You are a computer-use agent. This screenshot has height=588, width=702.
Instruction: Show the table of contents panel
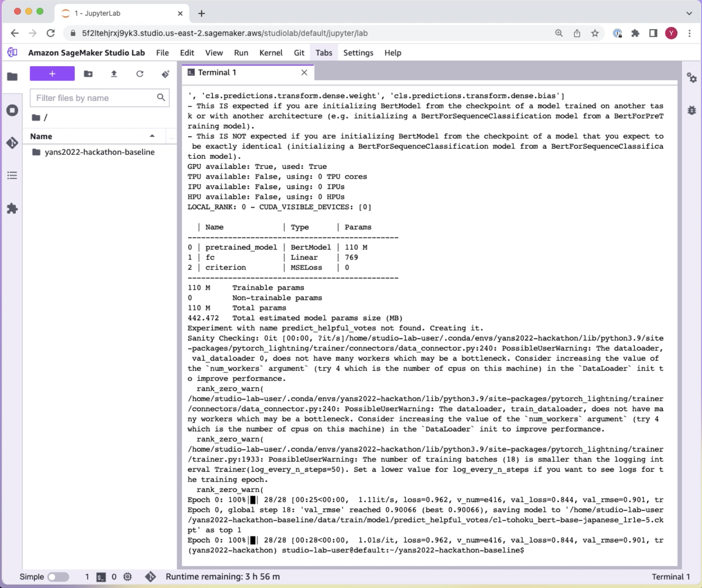tap(12, 176)
